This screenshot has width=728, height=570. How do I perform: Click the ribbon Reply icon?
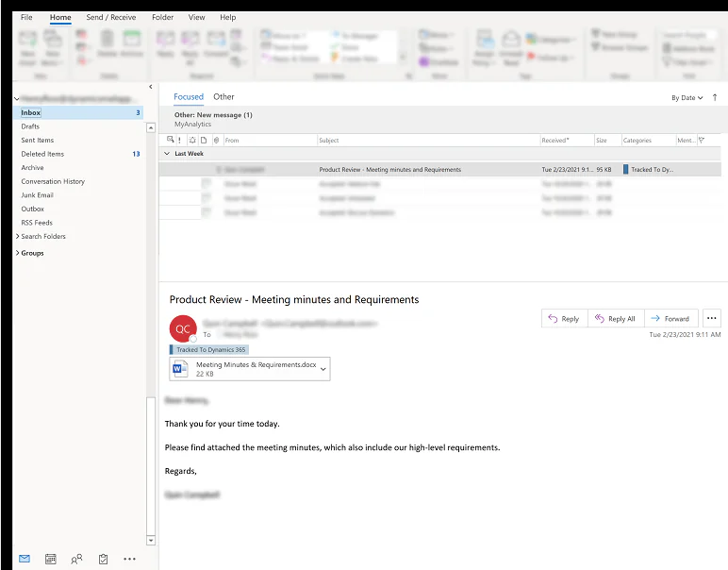pyautogui.click(x=165, y=39)
